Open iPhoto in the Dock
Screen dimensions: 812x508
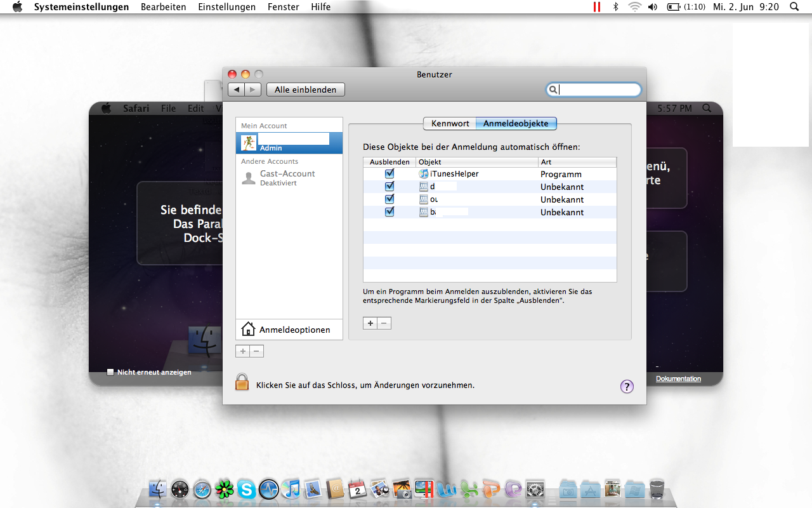tap(402, 489)
